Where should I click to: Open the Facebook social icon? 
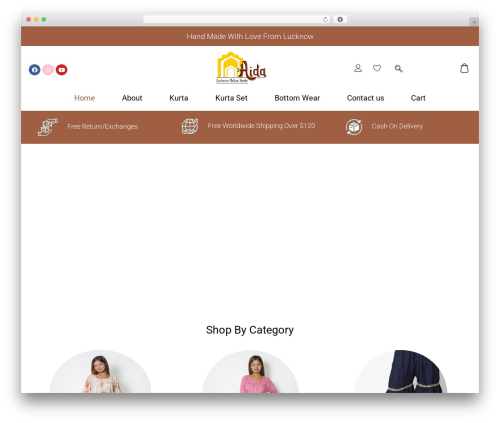click(x=35, y=70)
